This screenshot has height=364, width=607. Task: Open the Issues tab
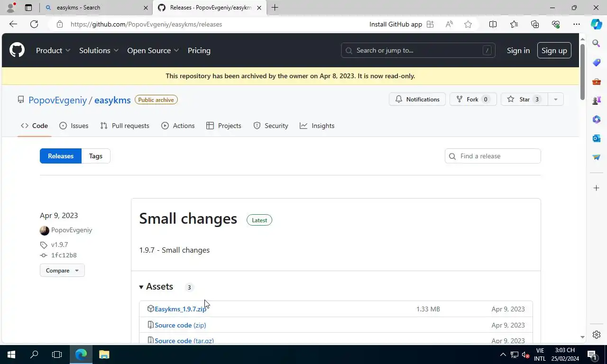[74, 126]
